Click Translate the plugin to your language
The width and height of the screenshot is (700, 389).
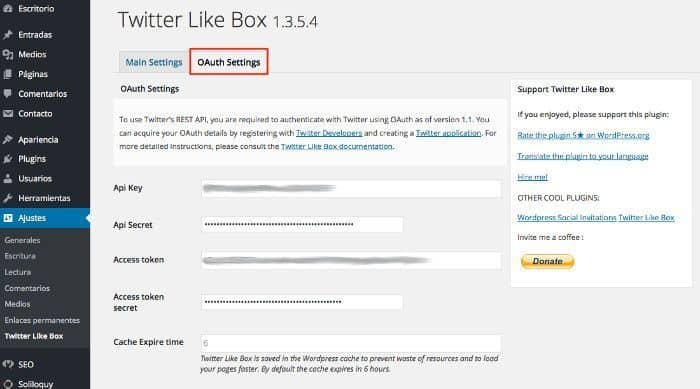coord(583,156)
